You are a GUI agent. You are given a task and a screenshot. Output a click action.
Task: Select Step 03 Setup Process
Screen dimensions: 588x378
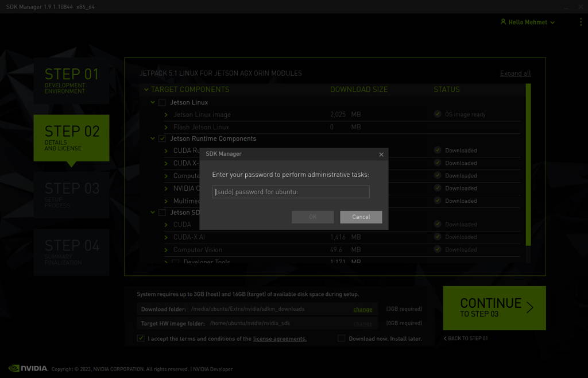pyautogui.click(x=71, y=195)
